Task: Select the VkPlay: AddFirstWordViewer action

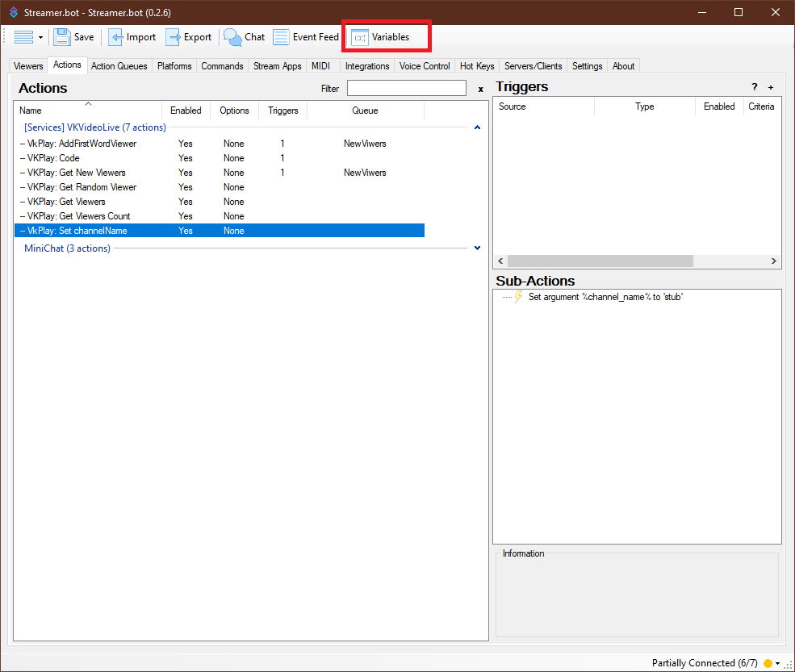Action: (220, 144)
